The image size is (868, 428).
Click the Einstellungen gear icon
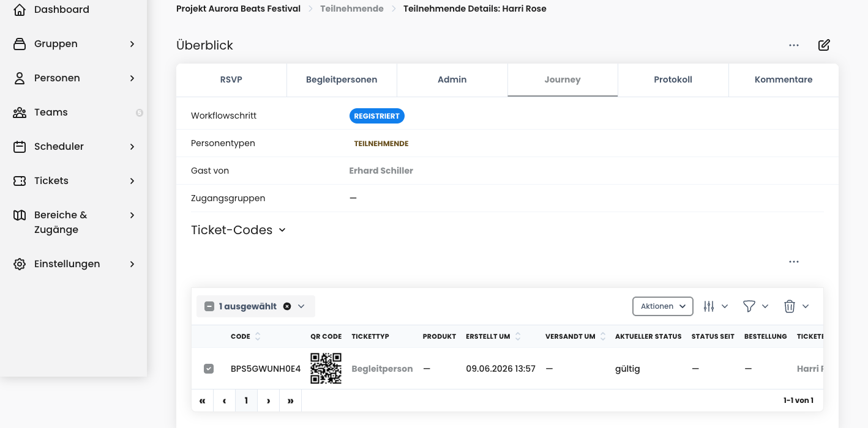coord(20,264)
